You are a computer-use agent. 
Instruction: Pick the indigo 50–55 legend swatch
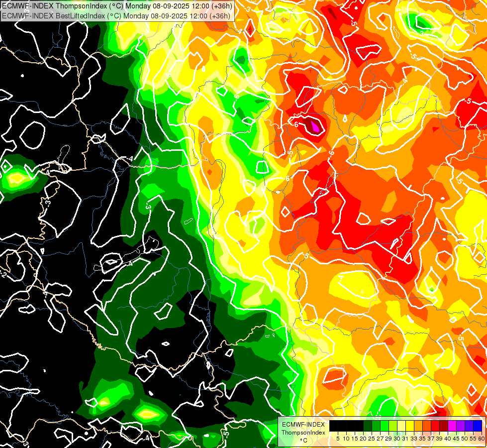[469, 426]
